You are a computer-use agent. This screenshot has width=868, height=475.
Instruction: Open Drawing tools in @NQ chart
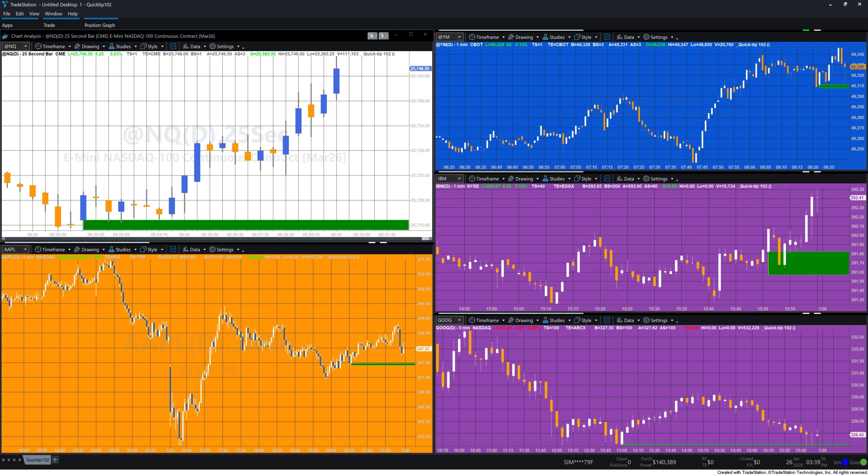[90, 46]
